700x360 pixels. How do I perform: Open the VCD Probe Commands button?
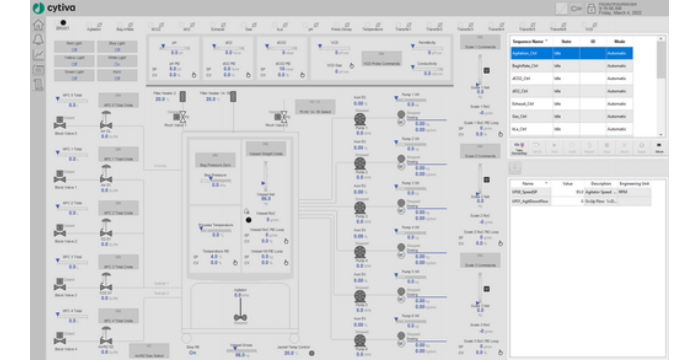pyautogui.click(x=381, y=59)
